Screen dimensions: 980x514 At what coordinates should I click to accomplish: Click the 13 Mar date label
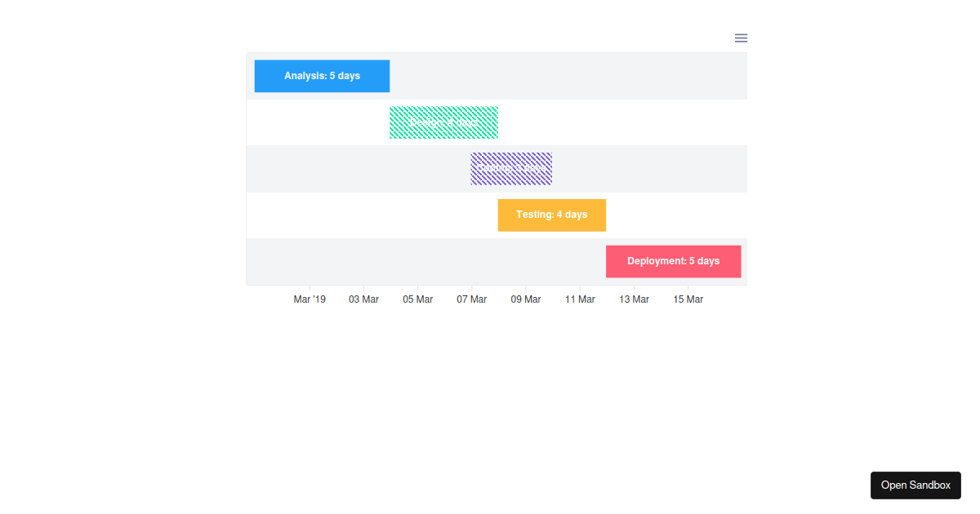click(x=634, y=299)
